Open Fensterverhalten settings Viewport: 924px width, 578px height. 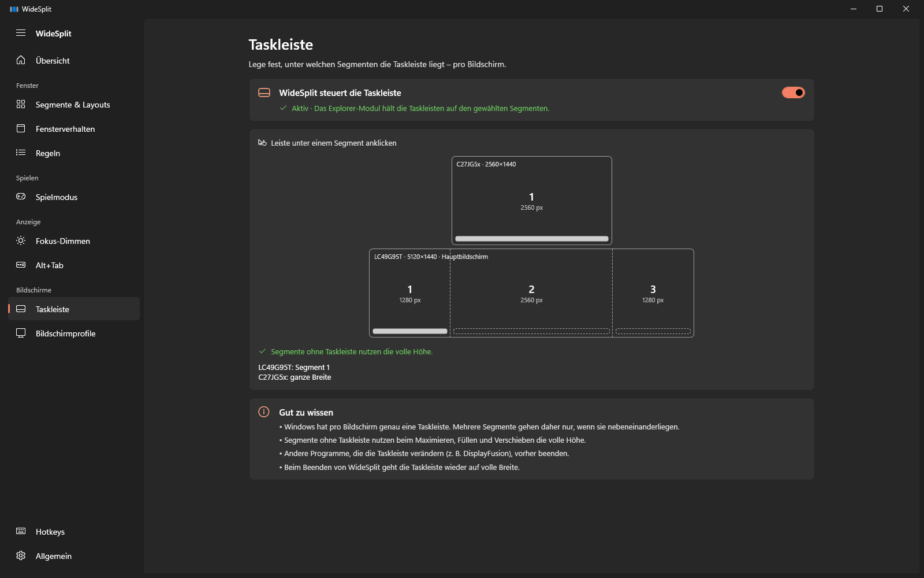74,129
